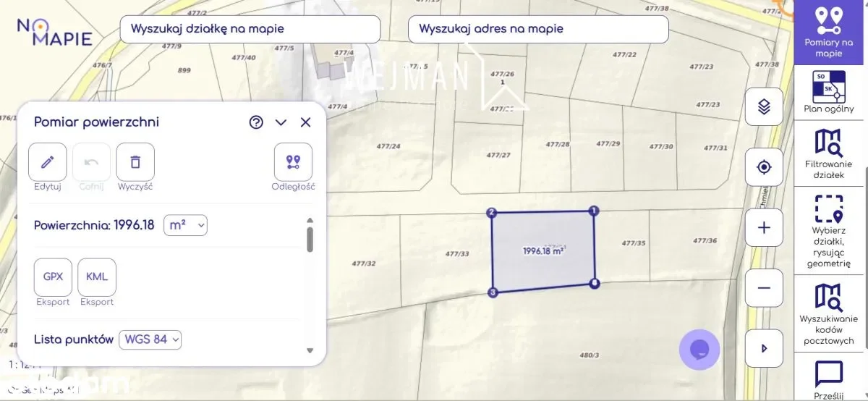Open the help question mark icon

256,122
